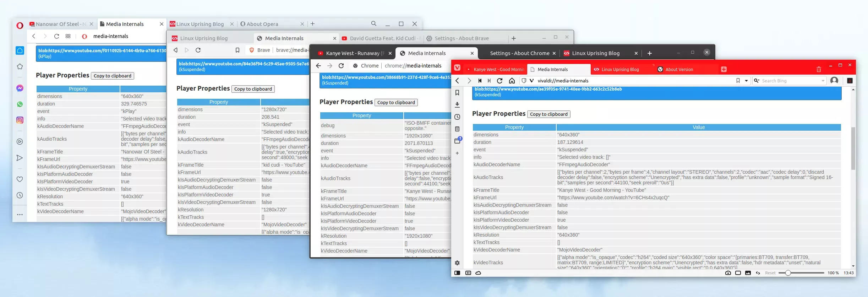Switch to Settings - About Chrome tab
This screenshot has width=868, height=297.
[519, 53]
